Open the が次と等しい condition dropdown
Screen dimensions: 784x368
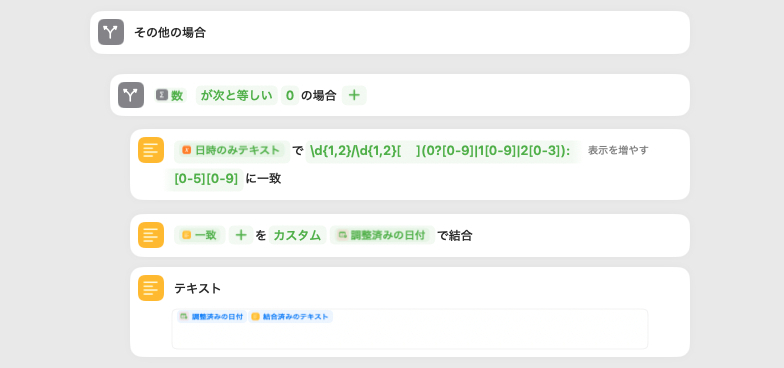click(x=236, y=96)
